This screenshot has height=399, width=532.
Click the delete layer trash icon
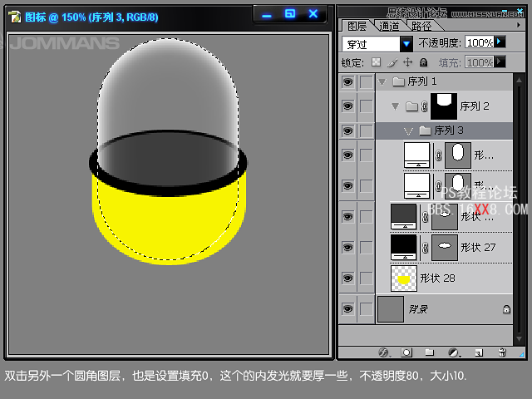tap(501, 352)
